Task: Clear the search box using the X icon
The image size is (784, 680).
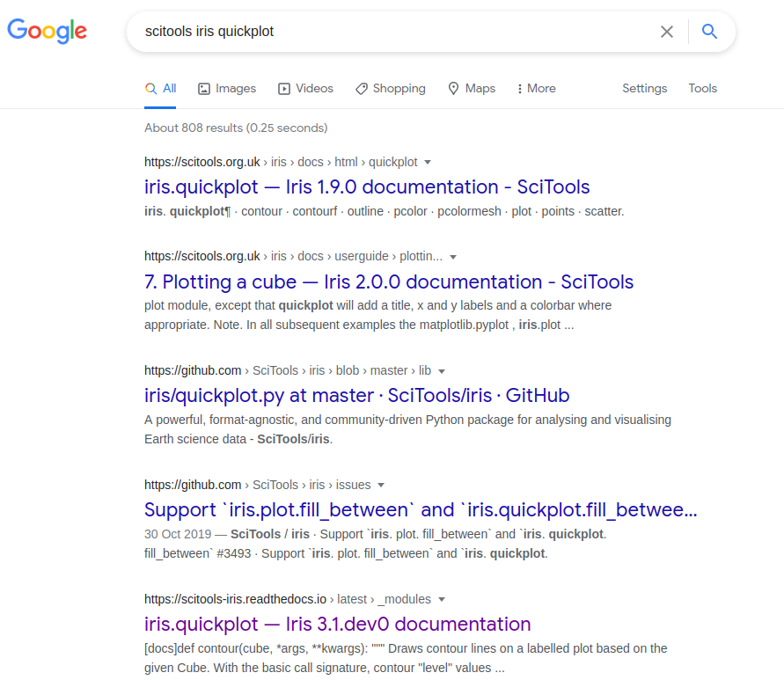Action: (x=666, y=31)
